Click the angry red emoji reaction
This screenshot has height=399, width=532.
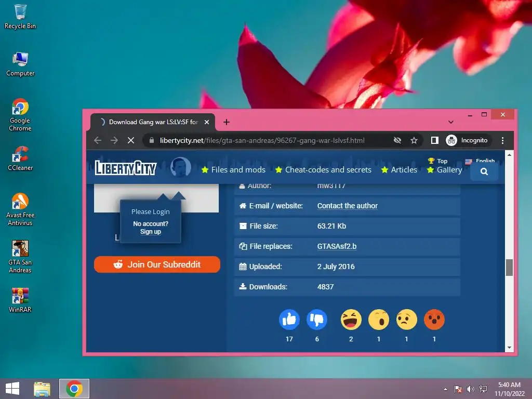point(434,320)
